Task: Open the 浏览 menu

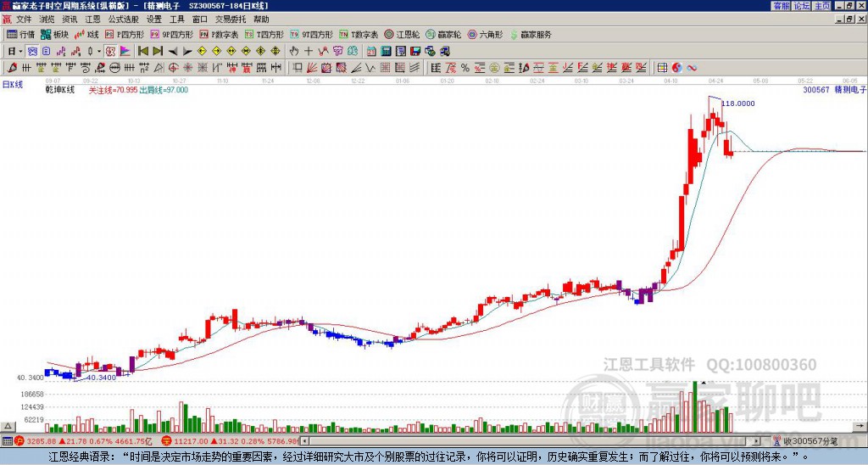Action: (47, 20)
